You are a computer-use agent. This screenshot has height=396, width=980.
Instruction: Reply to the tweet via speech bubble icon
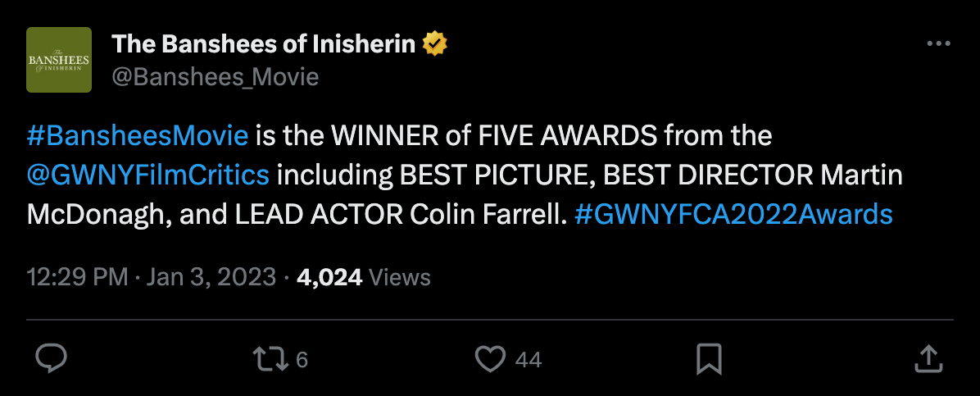click(52, 358)
